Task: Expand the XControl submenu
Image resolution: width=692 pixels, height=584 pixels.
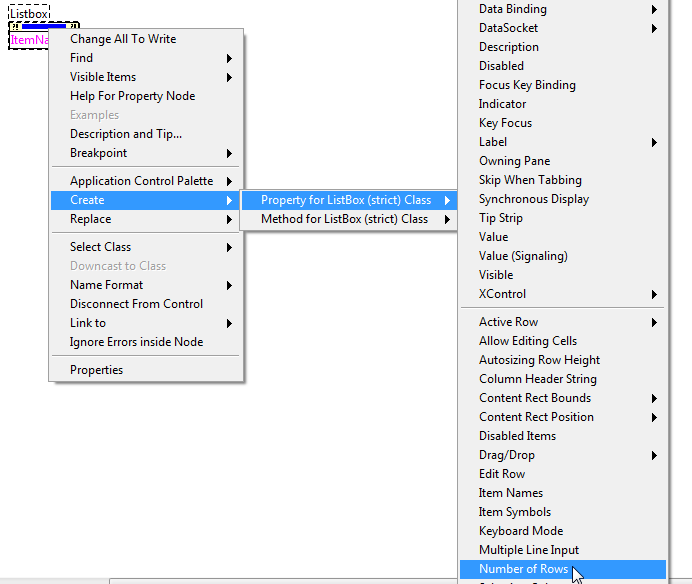Action: point(563,294)
